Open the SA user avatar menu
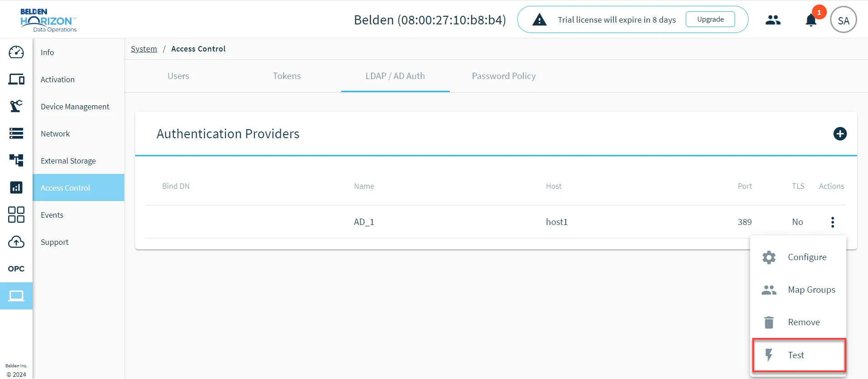Image resolution: width=868 pixels, height=379 pixels. pos(843,20)
